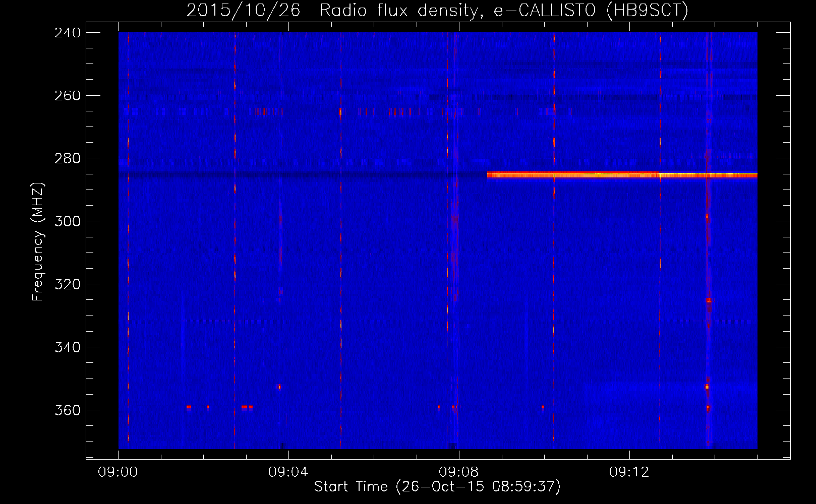Click the 340 frequency tick label
Image resolution: width=816 pixels, height=504 pixels.
68,347
